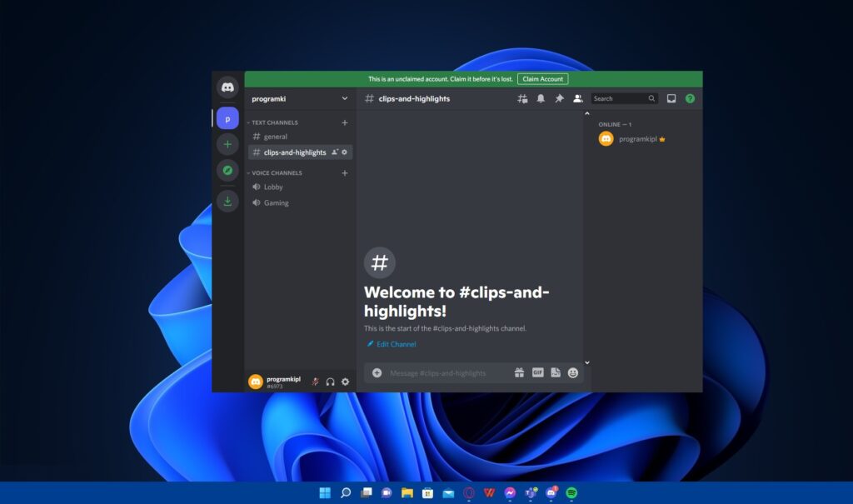853x504 pixels.
Task: Click scroll down arrow in chat area
Action: click(587, 362)
